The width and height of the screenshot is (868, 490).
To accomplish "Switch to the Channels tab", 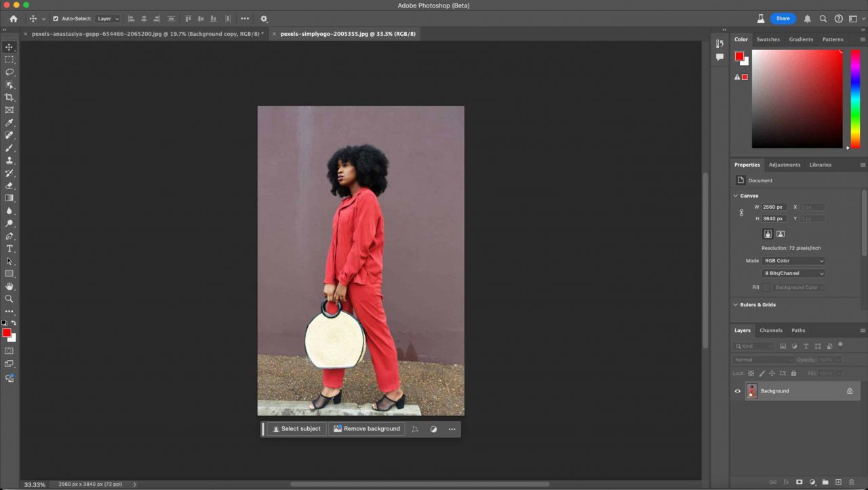I will point(770,330).
